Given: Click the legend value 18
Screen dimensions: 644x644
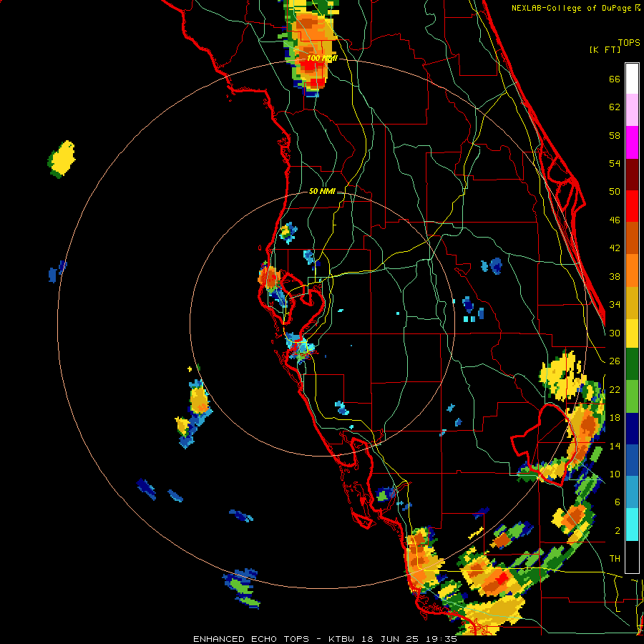Looking at the screenshot, I should [x=615, y=418].
